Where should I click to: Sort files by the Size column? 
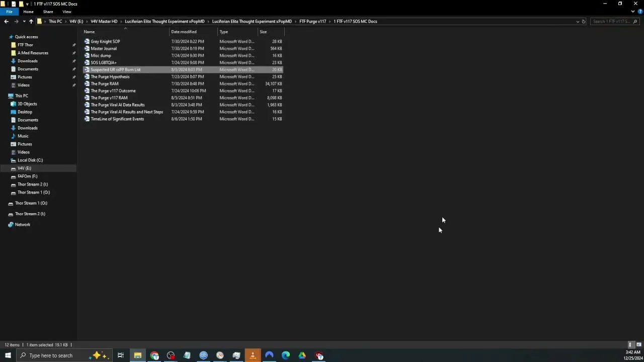click(x=271, y=32)
